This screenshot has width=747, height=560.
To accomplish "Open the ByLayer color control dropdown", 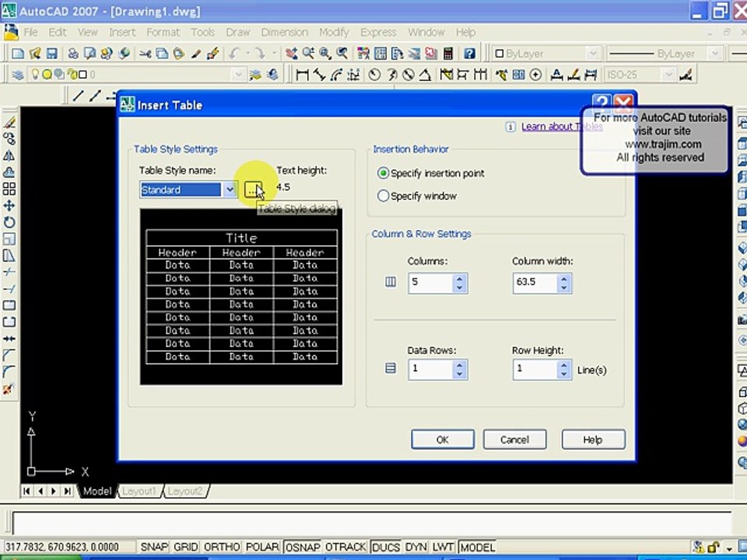I will click(593, 54).
